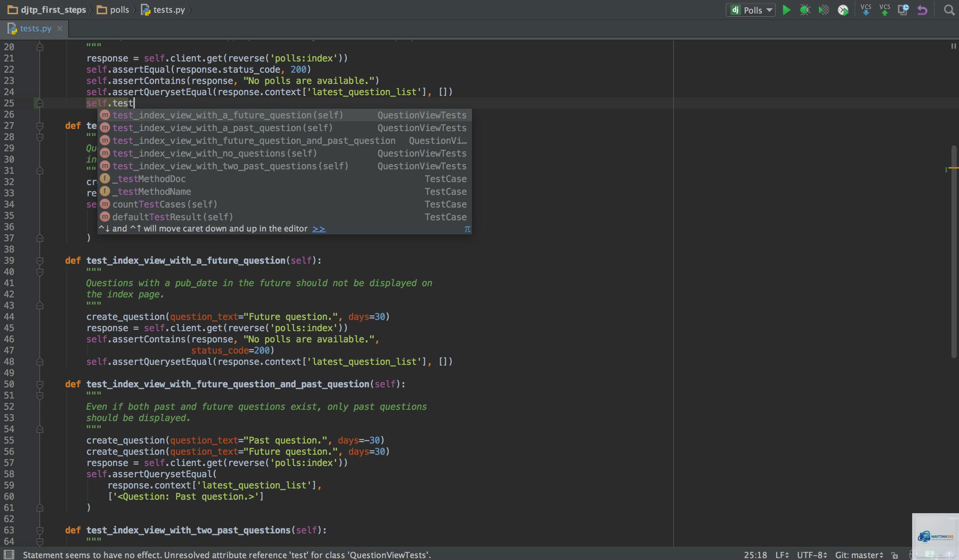This screenshot has height=560, width=959.
Task: Open the LF line separator selector
Action: [782, 555]
